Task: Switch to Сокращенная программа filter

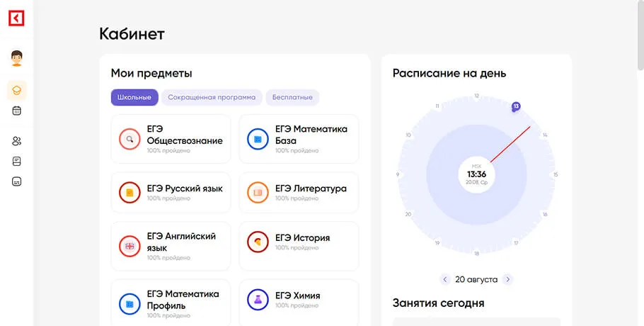Action: [212, 97]
